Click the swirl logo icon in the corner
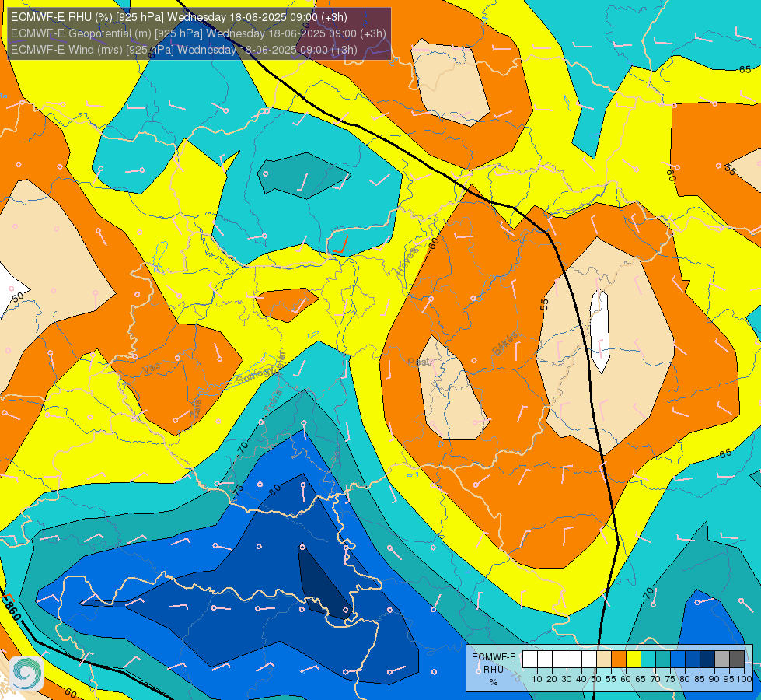Image resolution: width=761 pixels, height=700 pixels. point(26,673)
